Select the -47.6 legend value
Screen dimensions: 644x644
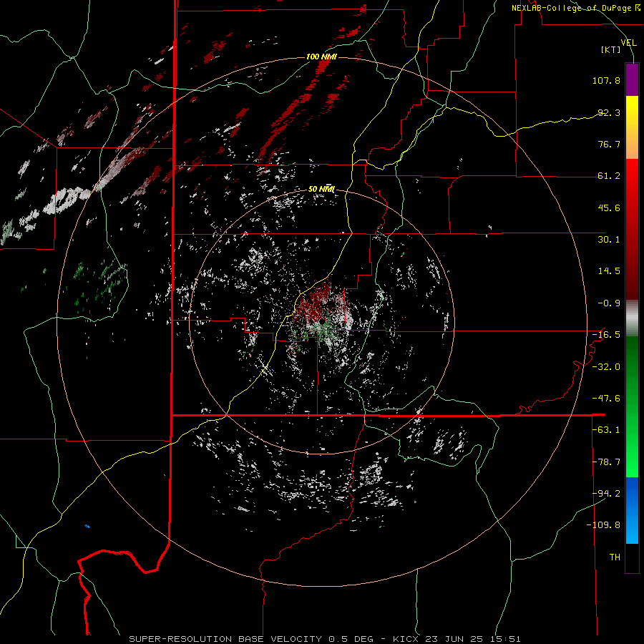coord(606,399)
